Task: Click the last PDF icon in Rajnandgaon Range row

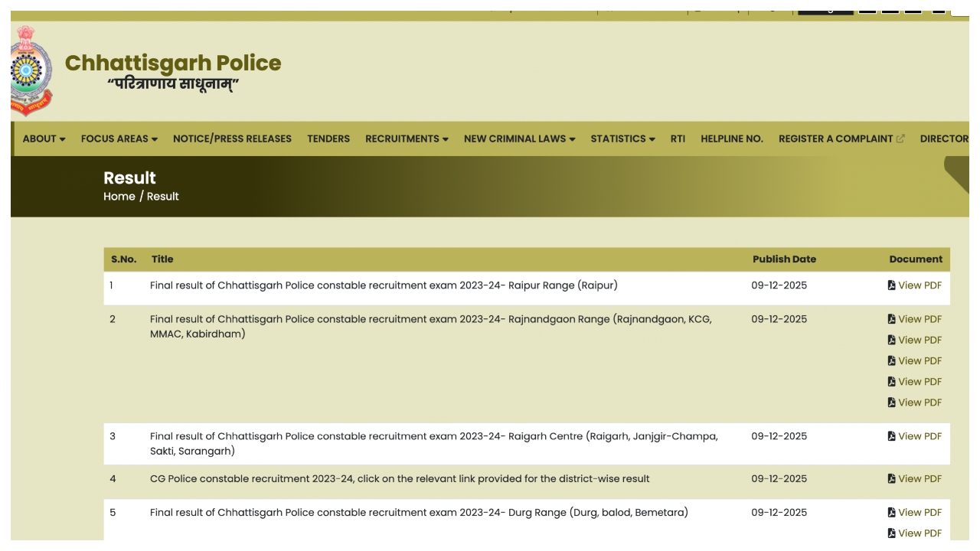Action: pos(890,402)
